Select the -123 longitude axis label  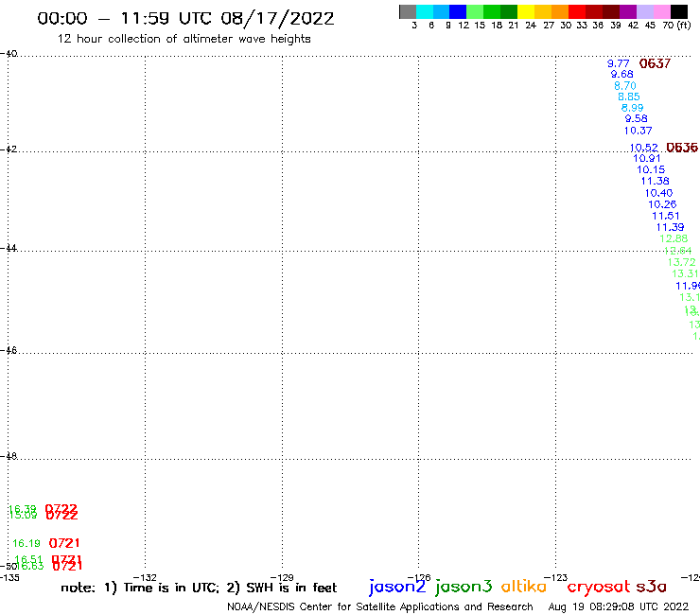(x=555, y=577)
